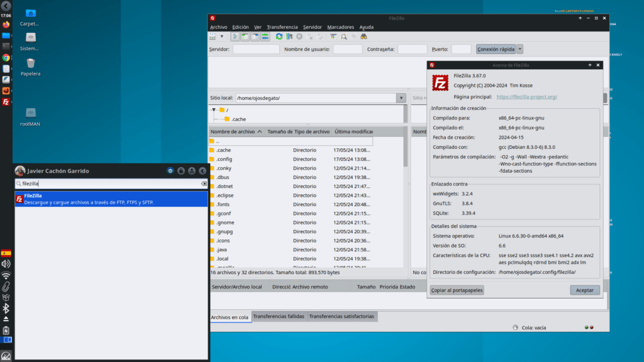Switch to Transferencias satisfactorias tab

click(341, 317)
